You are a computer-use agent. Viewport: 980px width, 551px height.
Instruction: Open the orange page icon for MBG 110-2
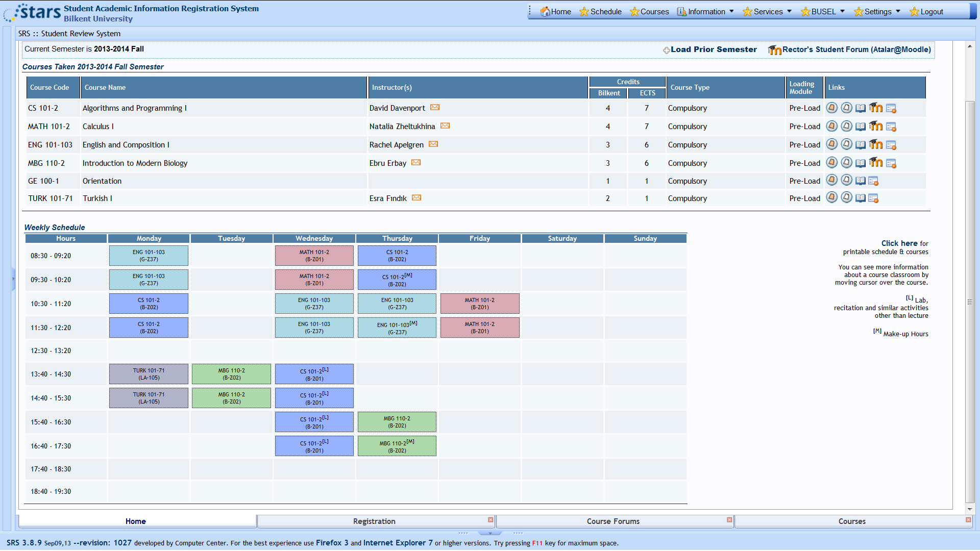tap(831, 163)
